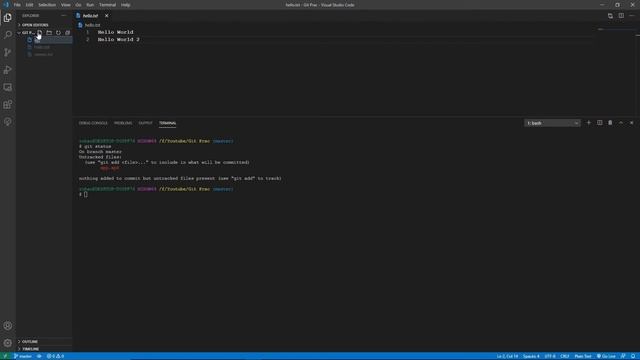640x360 pixels.
Task: Select the Terminal panel tab
Action: (x=168, y=123)
